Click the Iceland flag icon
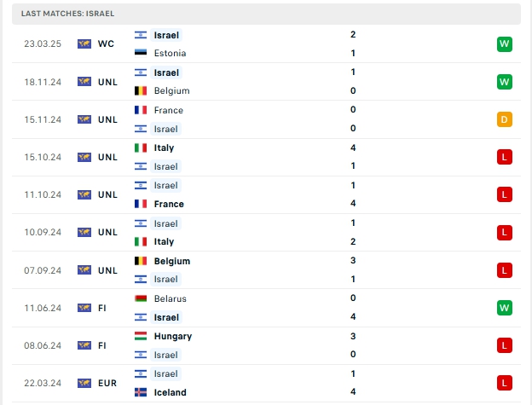The width and height of the screenshot is (532, 405). click(x=141, y=392)
